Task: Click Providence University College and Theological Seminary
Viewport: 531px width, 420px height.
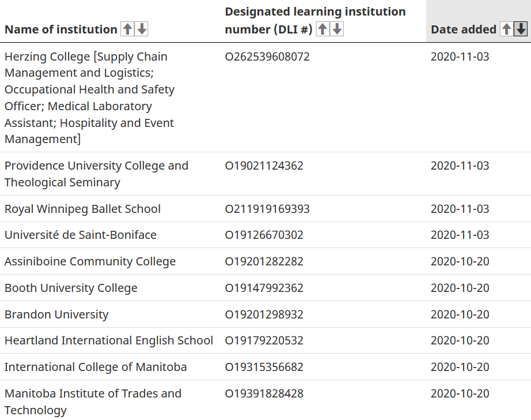Action: 96,174
